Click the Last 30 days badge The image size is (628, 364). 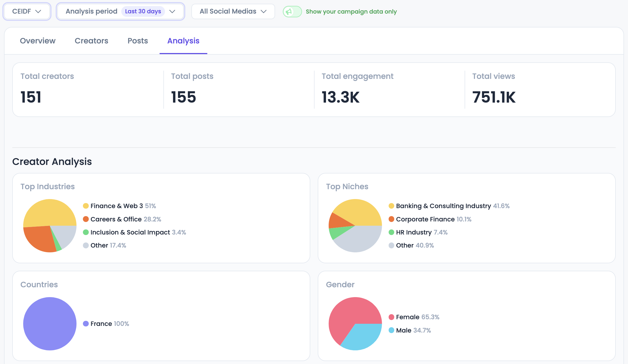pyautogui.click(x=143, y=11)
